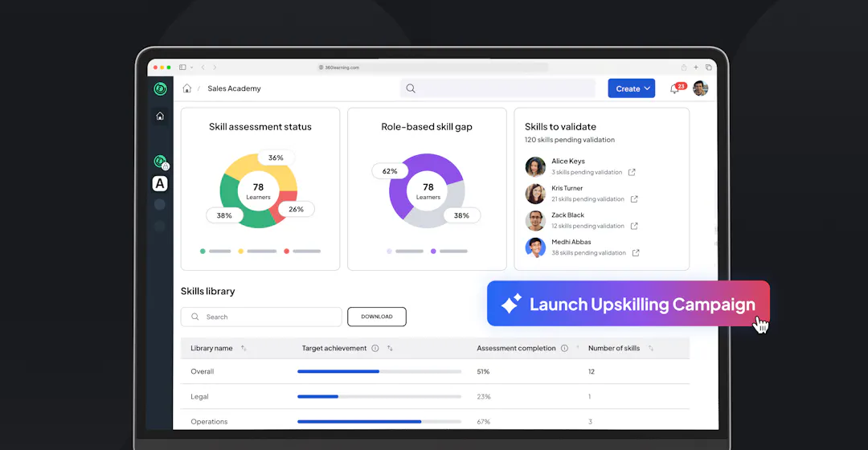Open the external link icon next to Kris Turner

634,199
